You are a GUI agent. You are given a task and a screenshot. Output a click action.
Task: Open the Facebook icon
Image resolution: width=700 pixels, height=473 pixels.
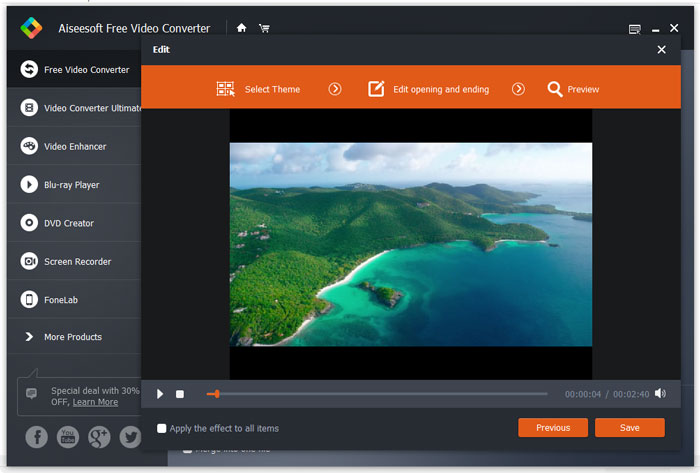[37, 436]
